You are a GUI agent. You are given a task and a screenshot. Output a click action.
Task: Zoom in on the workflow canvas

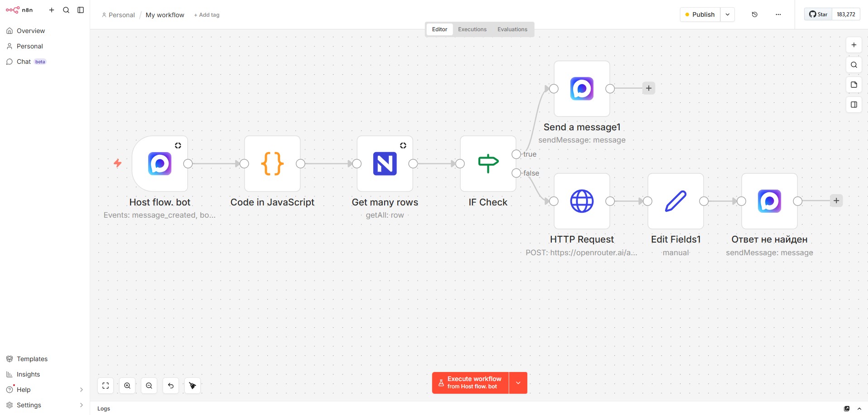pos(127,386)
